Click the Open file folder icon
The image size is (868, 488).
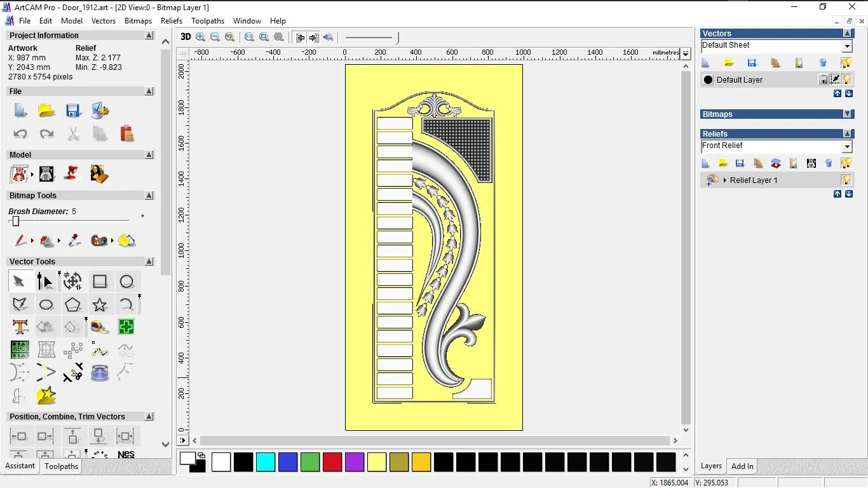point(46,111)
